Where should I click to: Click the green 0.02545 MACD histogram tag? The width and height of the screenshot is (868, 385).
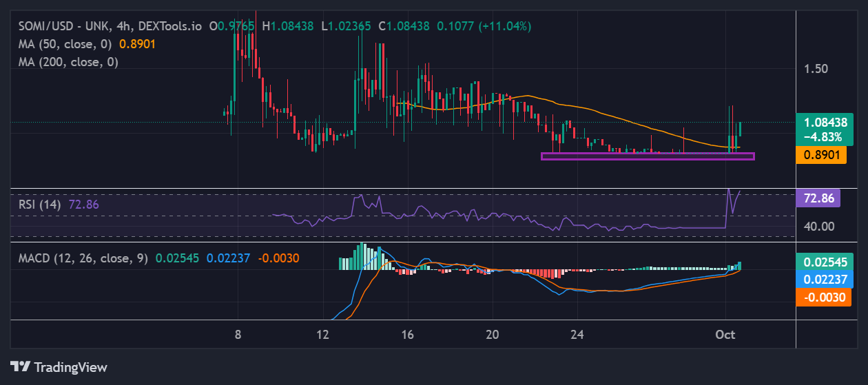pos(823,262)
